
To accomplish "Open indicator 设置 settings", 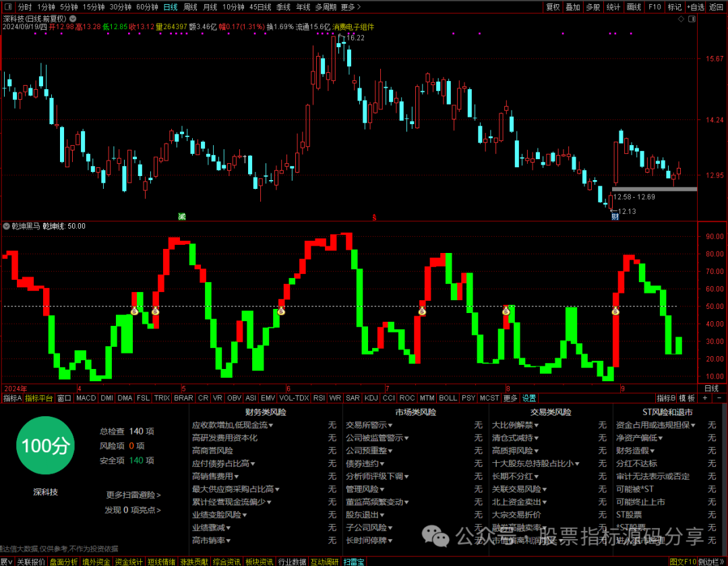I will (x=529, y=398).
